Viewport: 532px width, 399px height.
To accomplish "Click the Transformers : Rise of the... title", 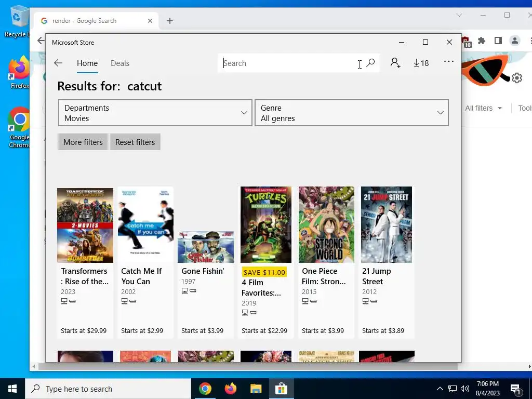I will [x=85, y=276].
